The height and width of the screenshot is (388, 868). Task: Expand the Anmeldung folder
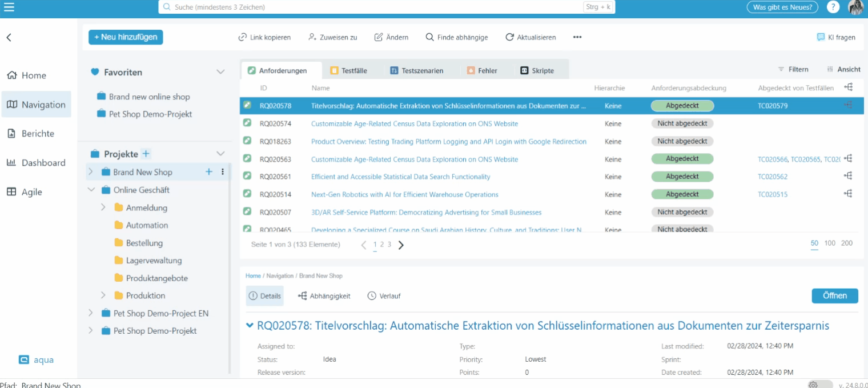(x=103, y=207)
